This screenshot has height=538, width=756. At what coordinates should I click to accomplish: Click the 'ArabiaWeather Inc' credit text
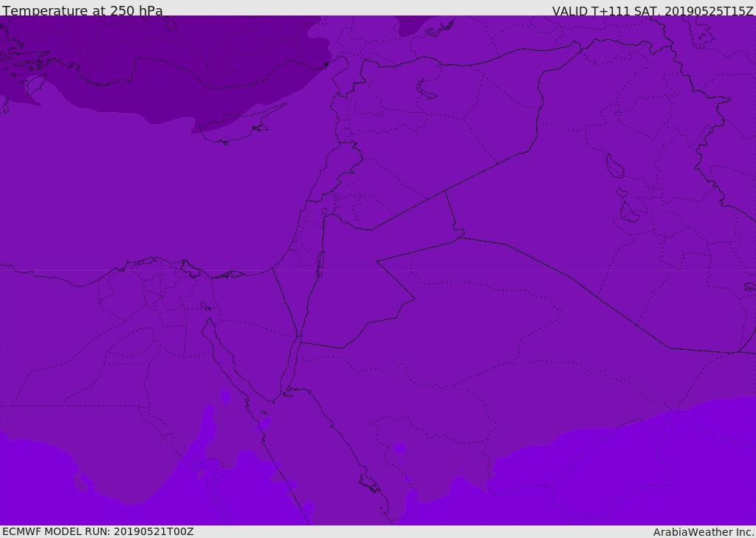[704, 532]
